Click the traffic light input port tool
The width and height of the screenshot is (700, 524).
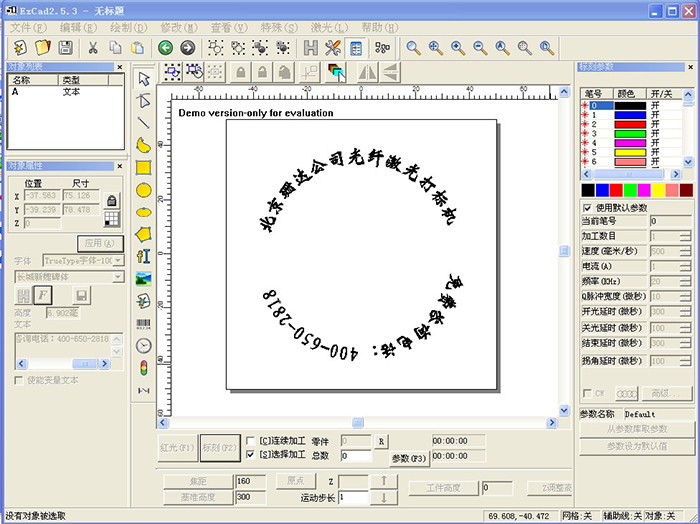coord(143,368)
